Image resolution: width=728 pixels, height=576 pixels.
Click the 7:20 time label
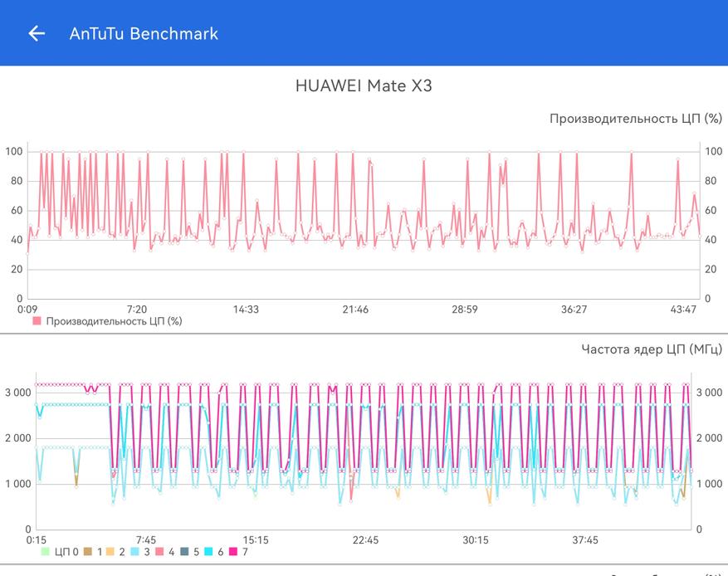136,309
